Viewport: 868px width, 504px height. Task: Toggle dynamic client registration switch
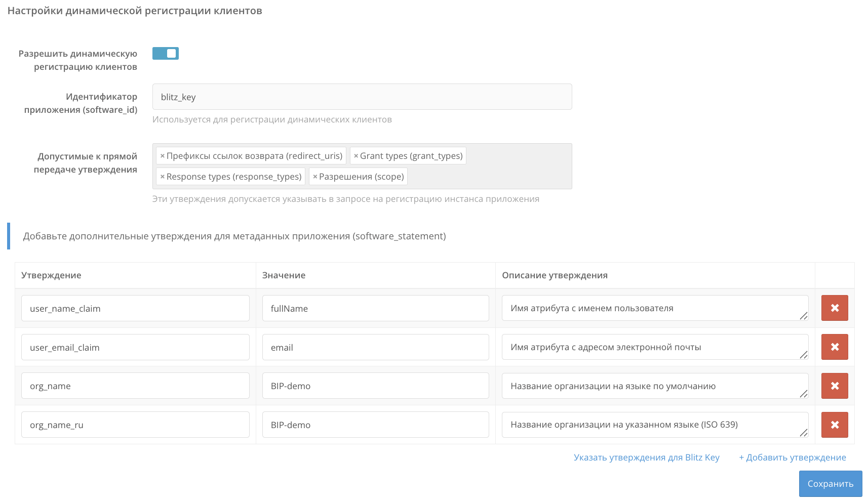pos(166,54)
